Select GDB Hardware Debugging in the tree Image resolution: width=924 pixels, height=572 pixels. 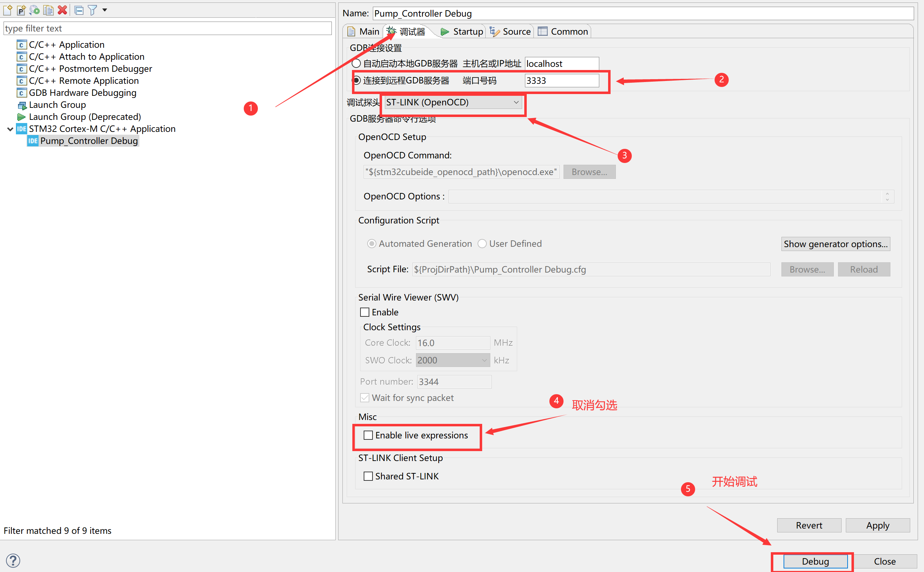point(82,93)
